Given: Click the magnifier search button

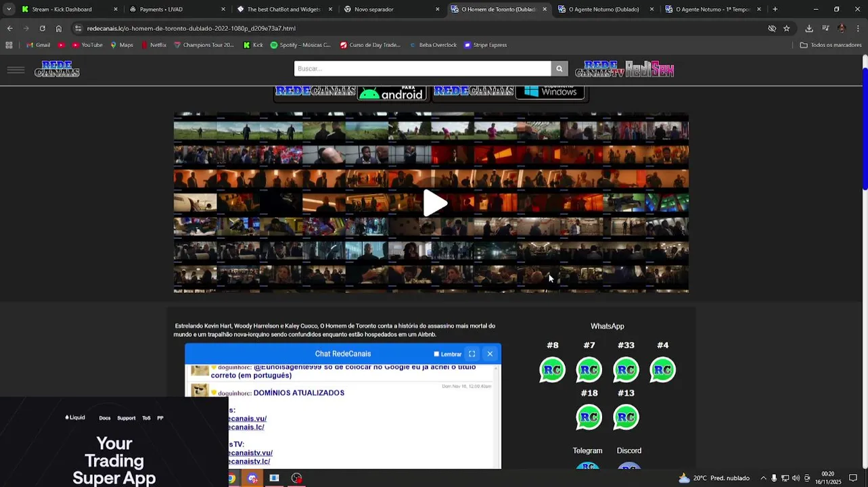Looking at the screenshot, I should click(559, 68).
